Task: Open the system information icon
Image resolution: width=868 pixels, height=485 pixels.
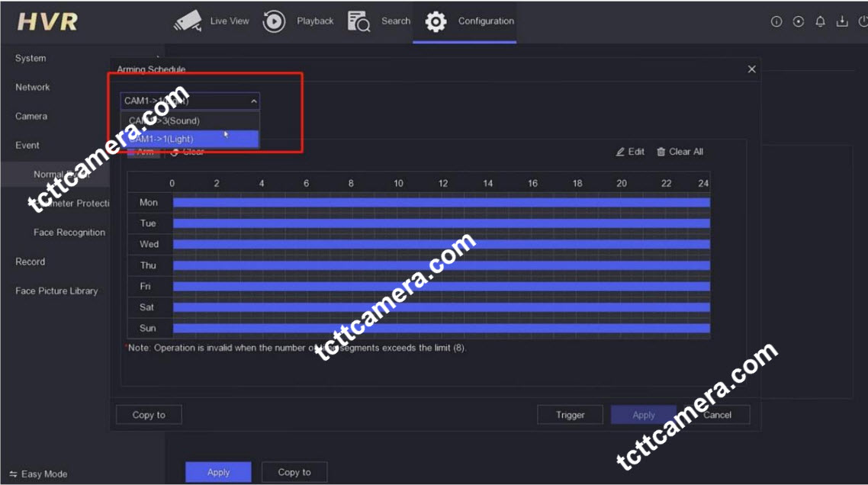Action: 776,22
